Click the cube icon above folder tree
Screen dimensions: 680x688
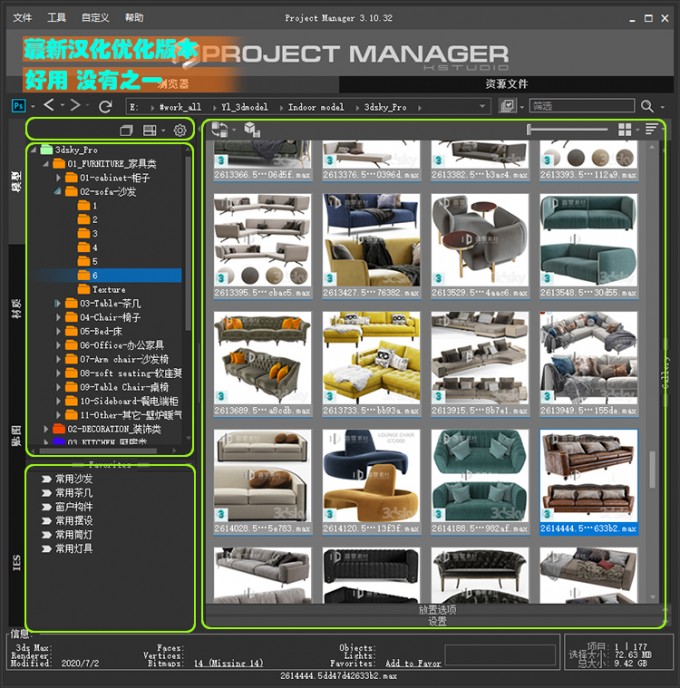click(126, 130)
